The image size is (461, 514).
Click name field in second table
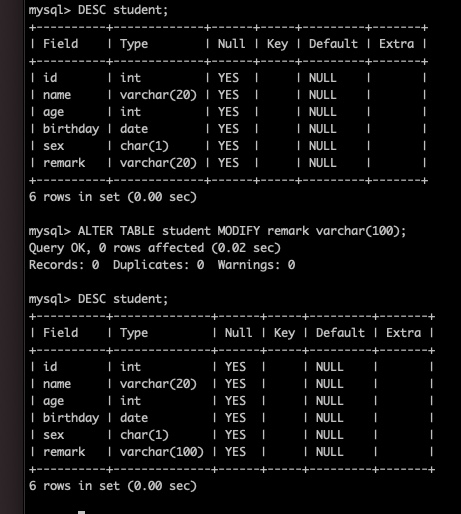(x=57, y=384)
